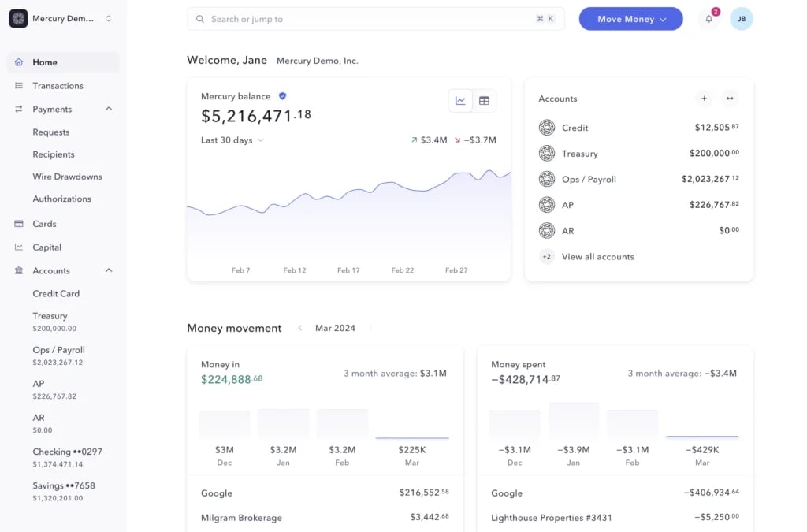This screenshot has width=807, height=532.
Task: Collapse the Accounts sidebar section
Action: 109,270
